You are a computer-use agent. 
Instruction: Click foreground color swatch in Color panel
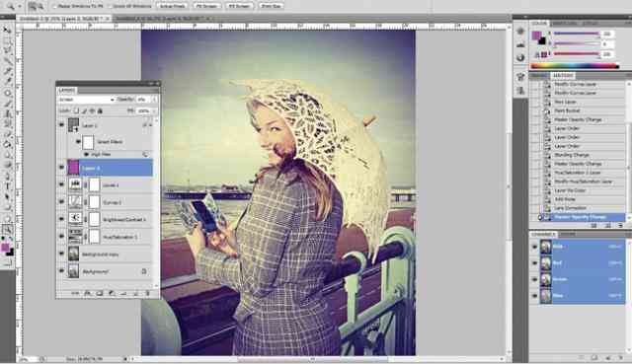[x=536, y=36]
